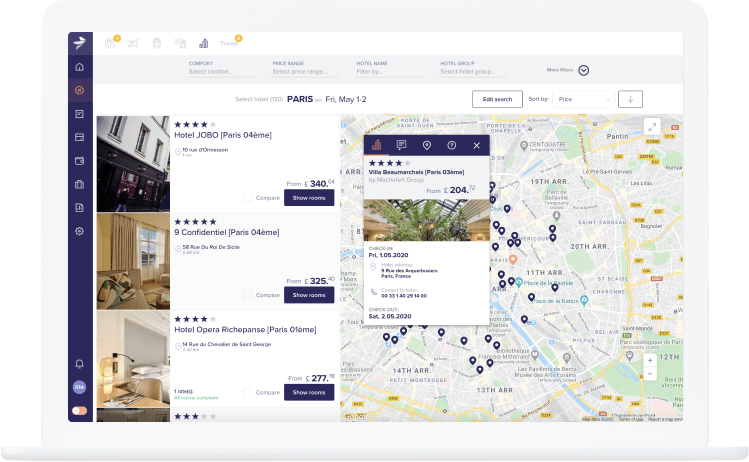Open the notifications bell in the sidebar

[x=80, y=364]
